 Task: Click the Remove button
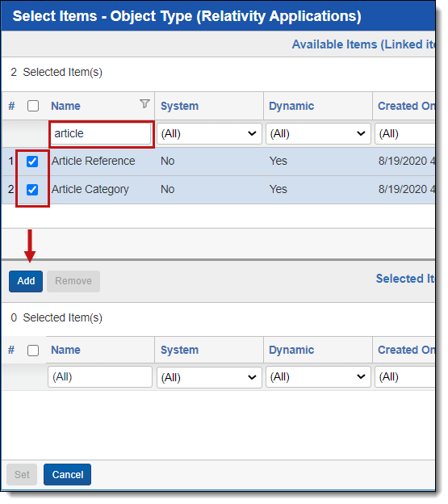tap(73, 281)
